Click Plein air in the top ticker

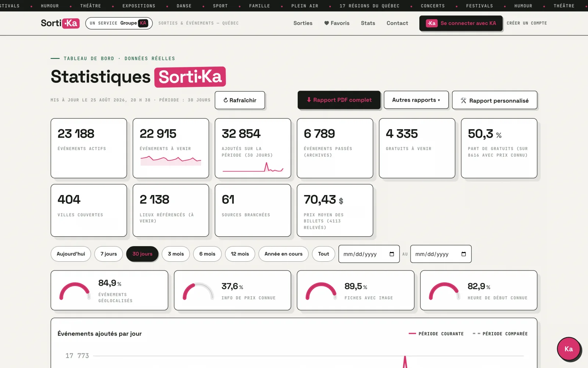click(305, 6)
